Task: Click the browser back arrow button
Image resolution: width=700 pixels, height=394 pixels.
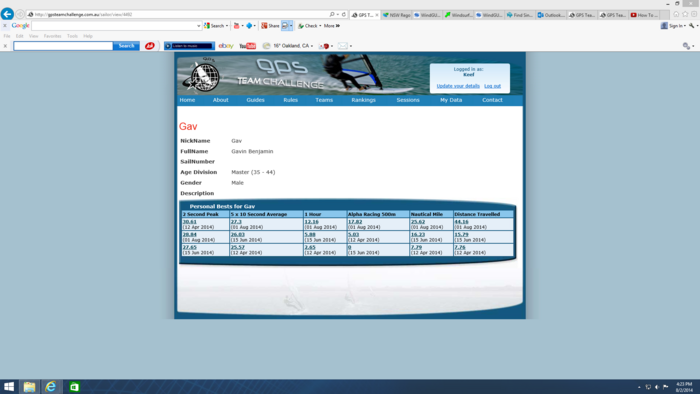Action: (7, 14)
